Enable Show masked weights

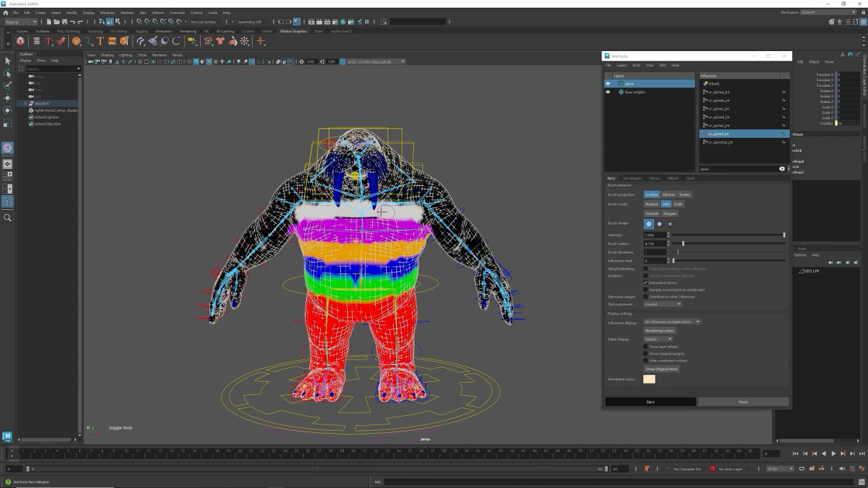646,355
